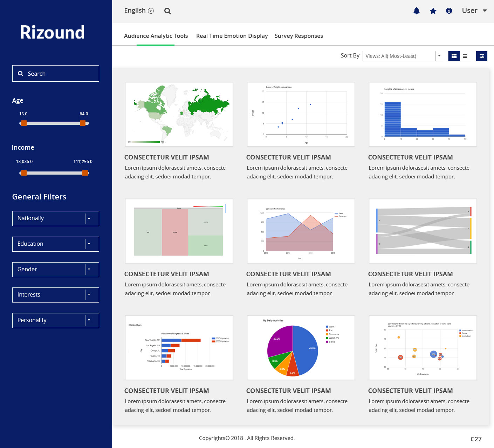Image resolution: width=494 pixels, height=448 pixels.
Task: Click the magnifier search icon in top bar
Action: (167, 11)
